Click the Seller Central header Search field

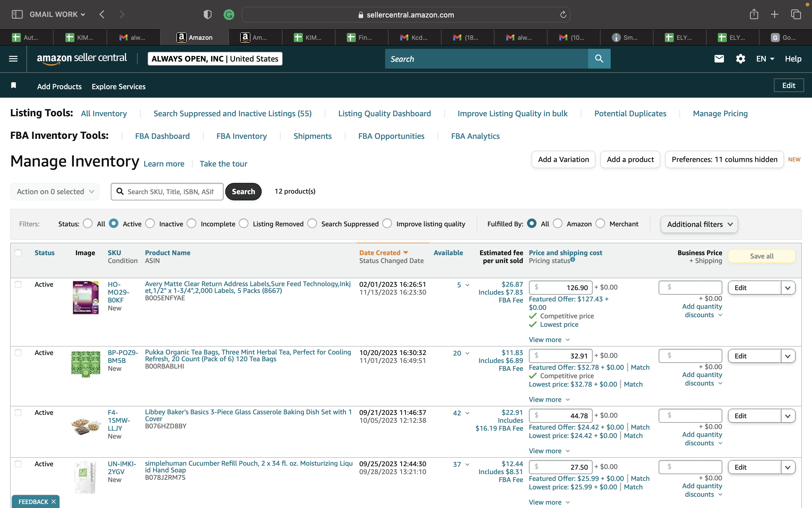(x=487, y=59)
